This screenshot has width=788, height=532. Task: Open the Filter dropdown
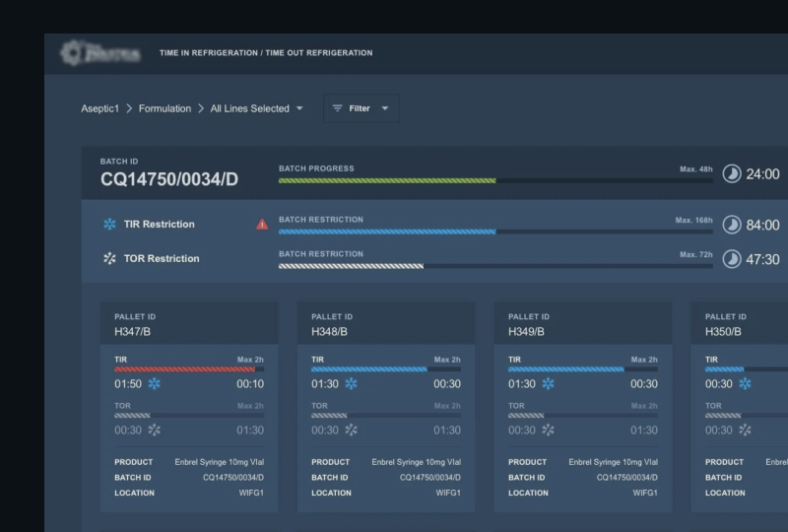[361, 108]
